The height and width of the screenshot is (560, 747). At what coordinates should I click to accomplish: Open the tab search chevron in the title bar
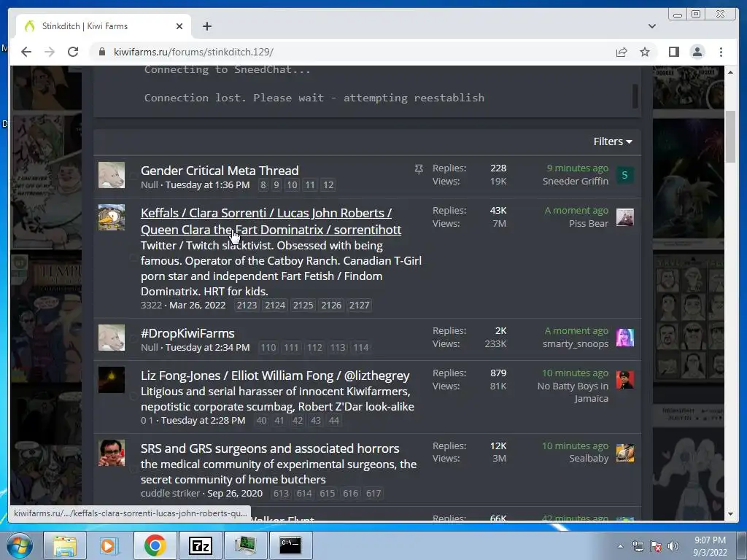[651, 26]
